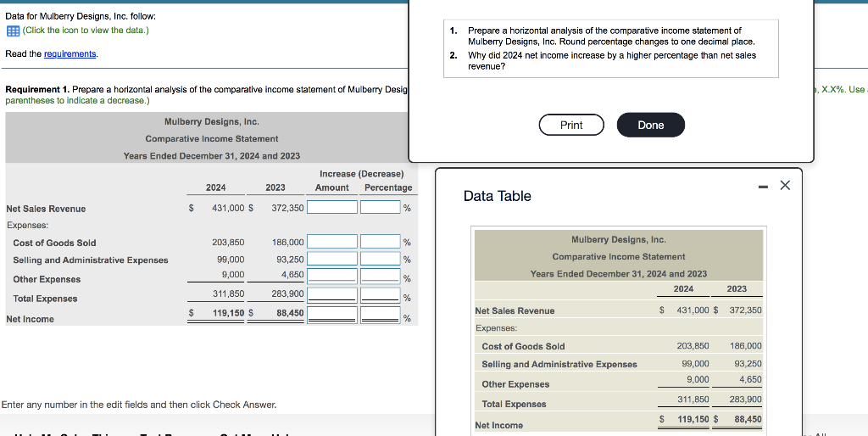Minimize the Data Table popup
The image size is (868, 436).
(764, 187)
